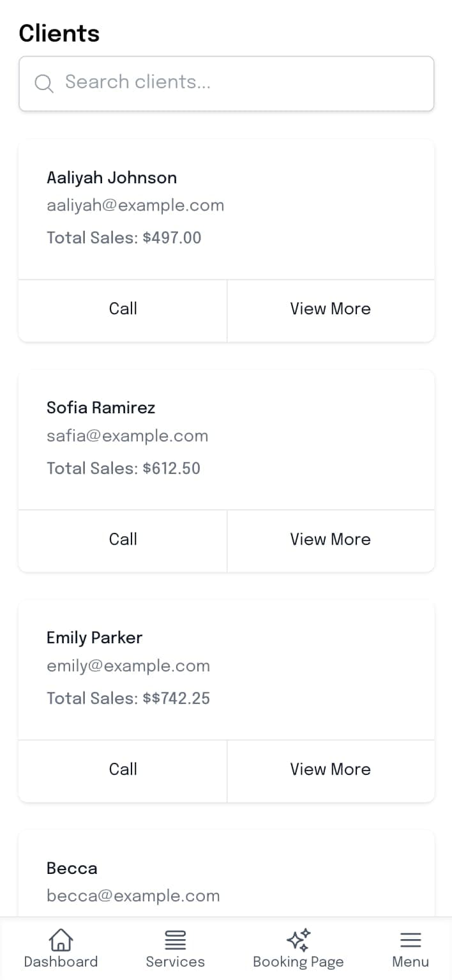View More details for Sofia Ramirez
Image resolution: width=452 pixels, height=980 pixels.
coord(330,540)
